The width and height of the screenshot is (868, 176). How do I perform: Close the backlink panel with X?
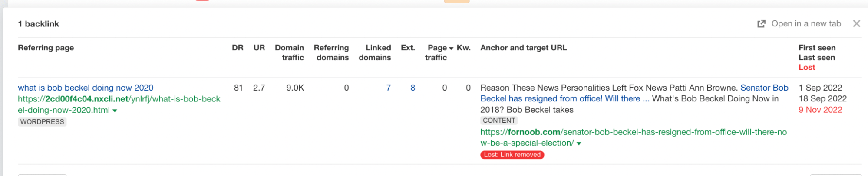point(856,24)
